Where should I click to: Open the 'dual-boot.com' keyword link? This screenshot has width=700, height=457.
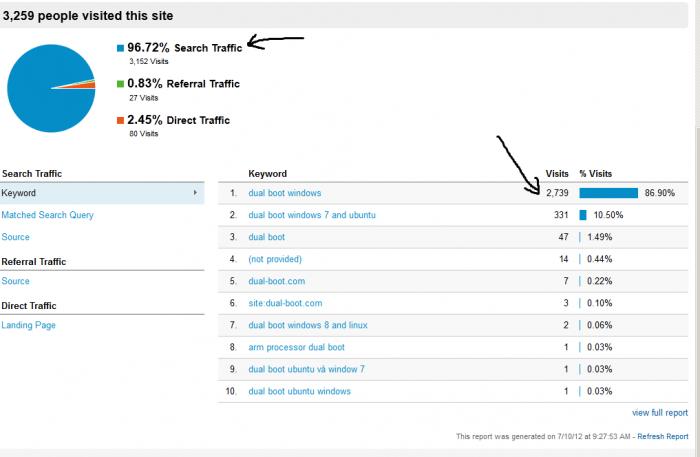(x=277, y=281)
